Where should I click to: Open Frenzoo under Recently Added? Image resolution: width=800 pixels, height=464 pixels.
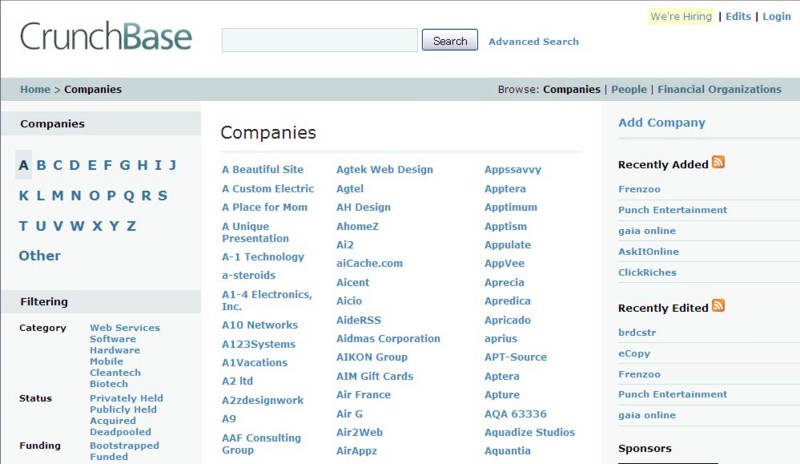pyautogui.click(x=639, y=189)
